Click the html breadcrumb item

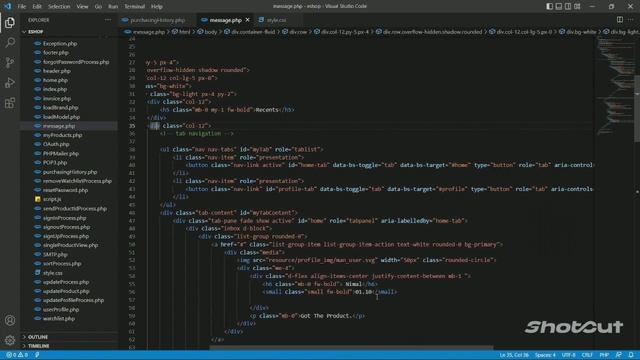[181, 32]
